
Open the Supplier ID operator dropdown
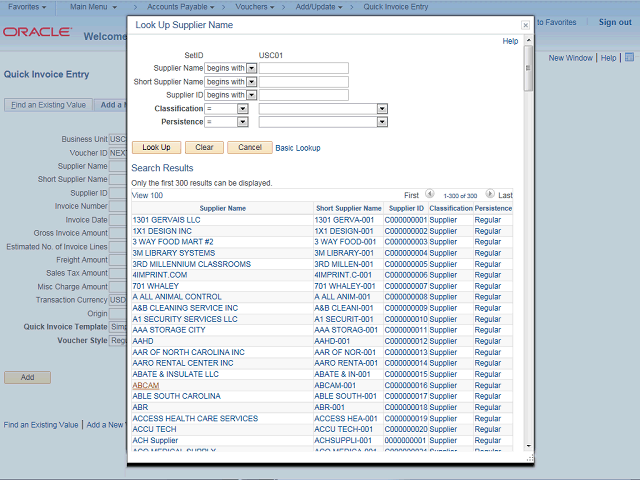click(251, 95)
